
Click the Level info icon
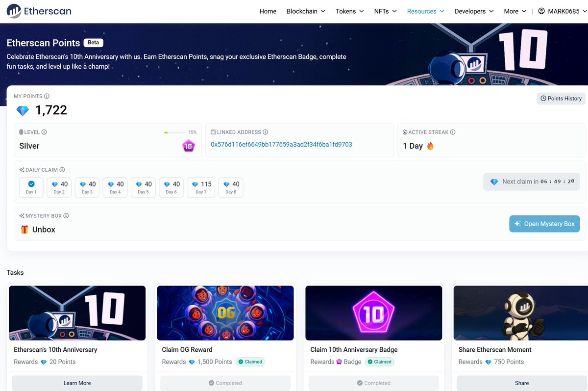(44, 132)
